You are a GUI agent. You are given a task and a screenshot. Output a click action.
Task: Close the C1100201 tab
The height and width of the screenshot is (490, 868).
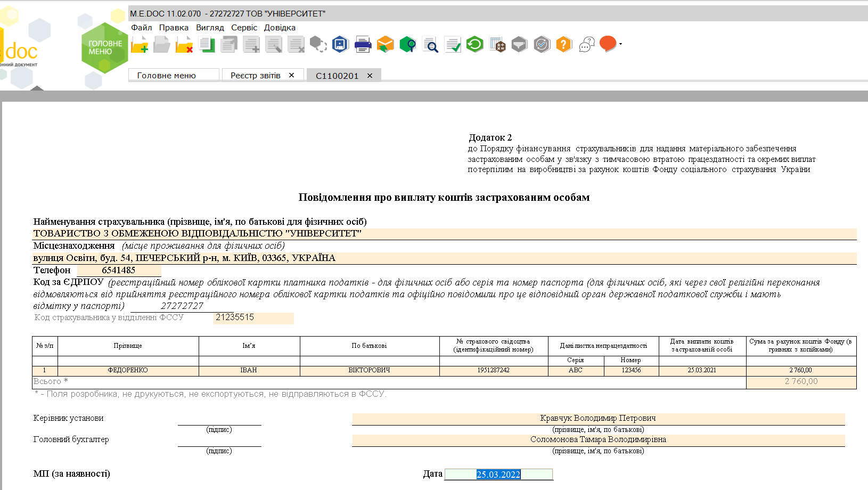(x=370, y=76)
